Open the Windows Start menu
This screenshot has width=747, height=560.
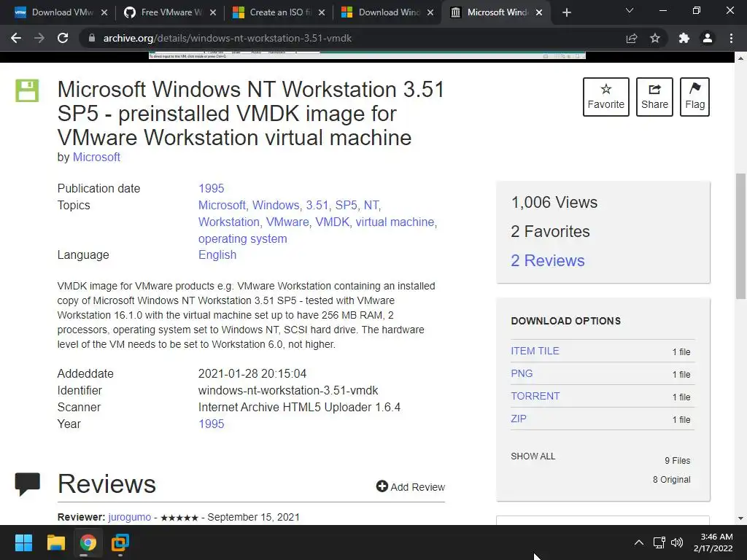point(23,542)
